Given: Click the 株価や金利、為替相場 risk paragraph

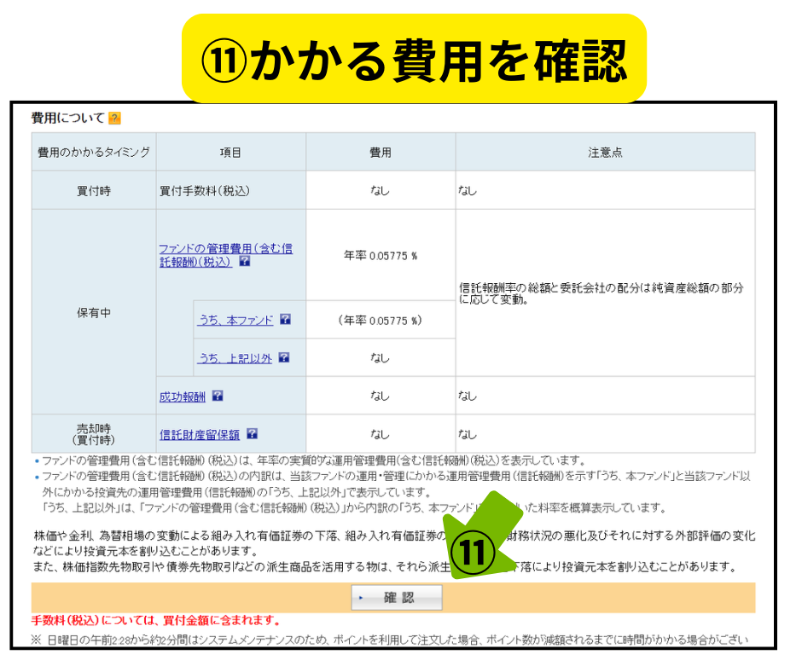Looking at the screenshot, I should pyautogui.click(x=394, y=551).
